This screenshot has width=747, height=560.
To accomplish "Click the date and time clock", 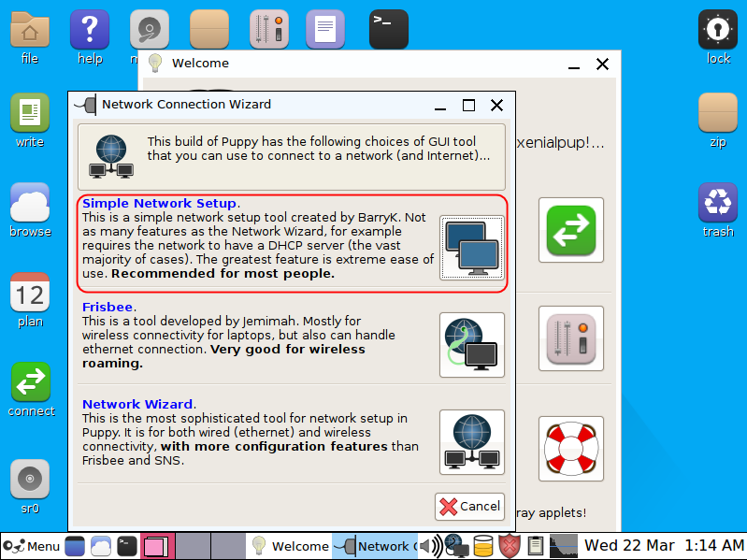I will (663, 545).
